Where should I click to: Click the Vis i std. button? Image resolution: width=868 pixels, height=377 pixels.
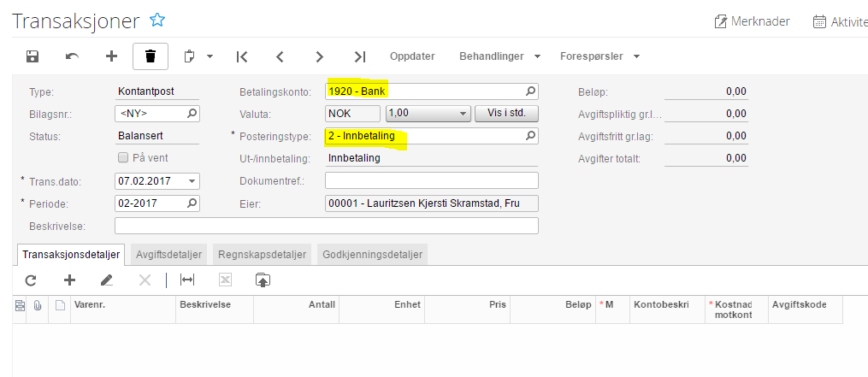pyautogui.click(x=506, y=114)
